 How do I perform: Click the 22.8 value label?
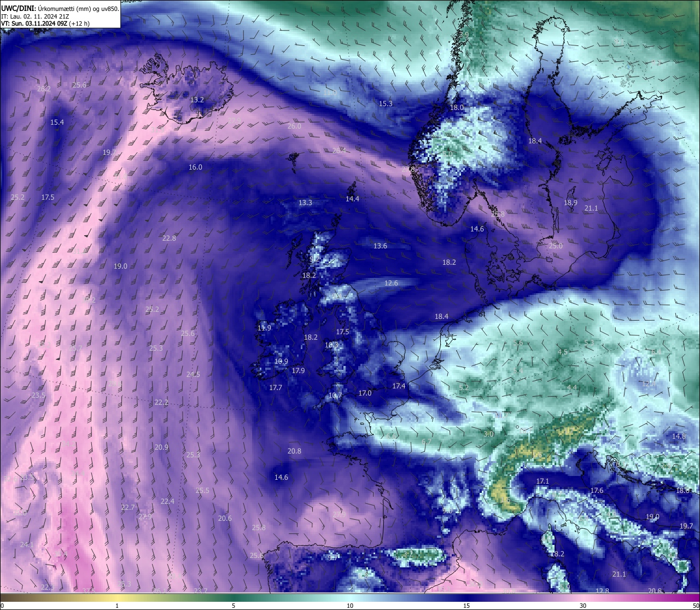point(169,239)
